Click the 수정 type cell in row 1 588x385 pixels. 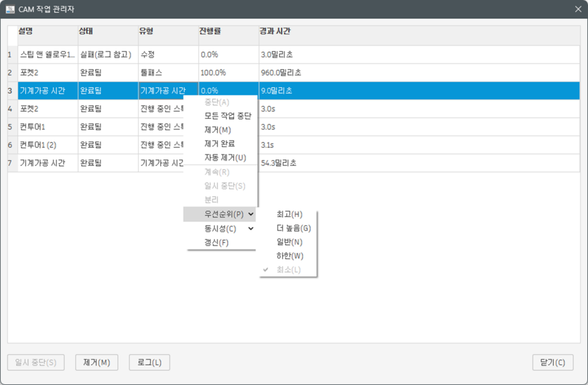point(168,55)
